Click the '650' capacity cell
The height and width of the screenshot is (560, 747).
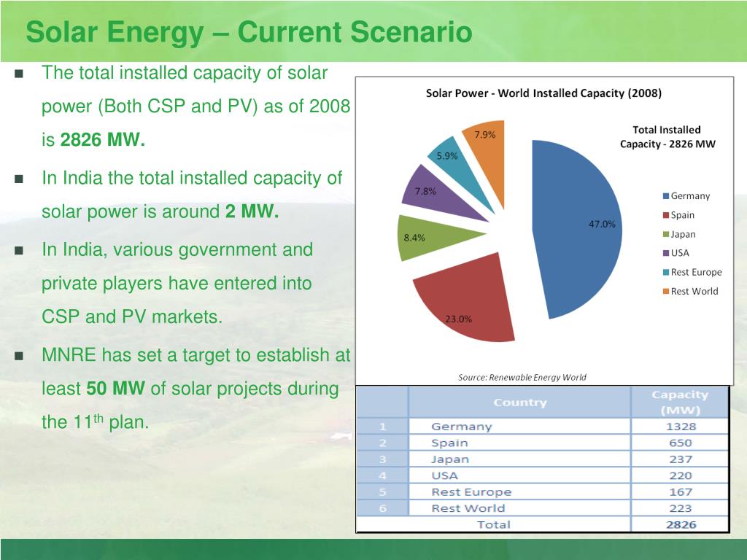coord(681,443)
